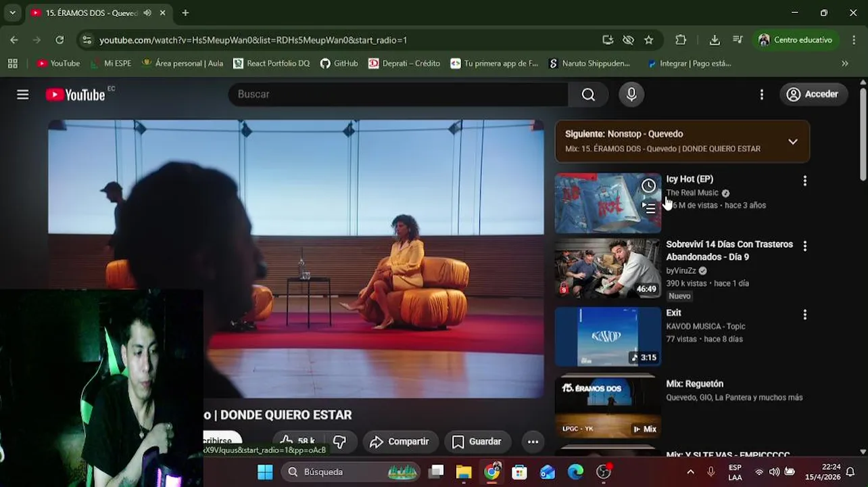This screenshot has width=868, height=487.
Task: Install app icon in address bar
Action: pos(608,40)
